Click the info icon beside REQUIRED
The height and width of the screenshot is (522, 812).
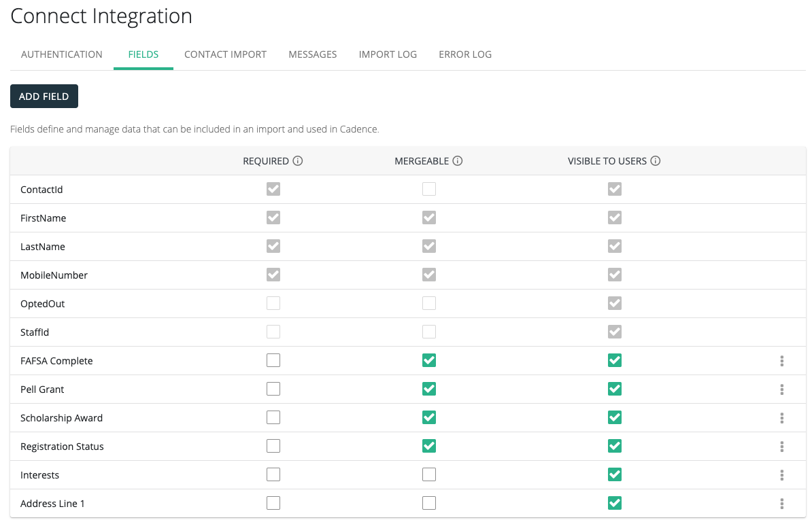[x=298, y=161]
